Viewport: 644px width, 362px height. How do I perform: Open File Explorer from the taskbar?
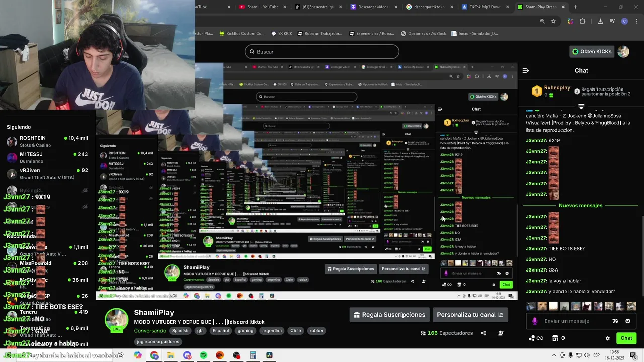pos(171,356)
